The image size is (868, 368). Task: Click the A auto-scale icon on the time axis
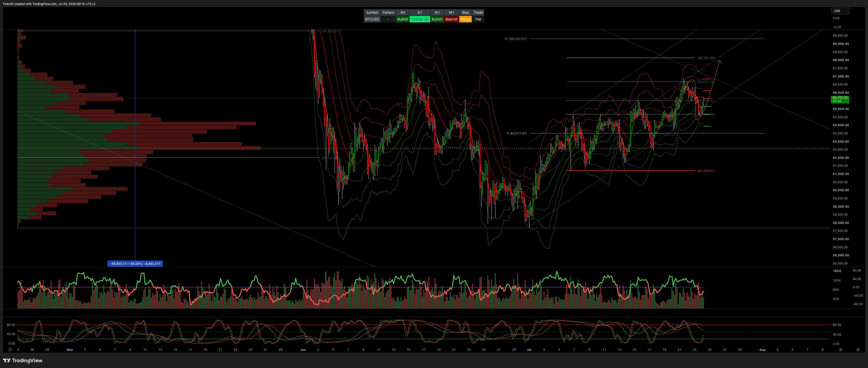click(x=841, y=350)
